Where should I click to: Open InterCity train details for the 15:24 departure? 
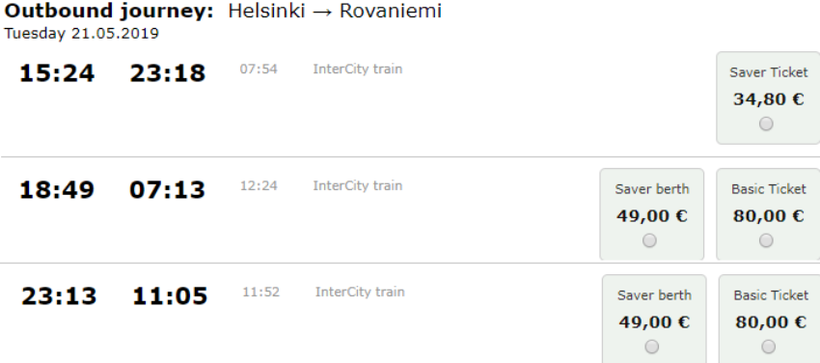click(x=358, y=69)
